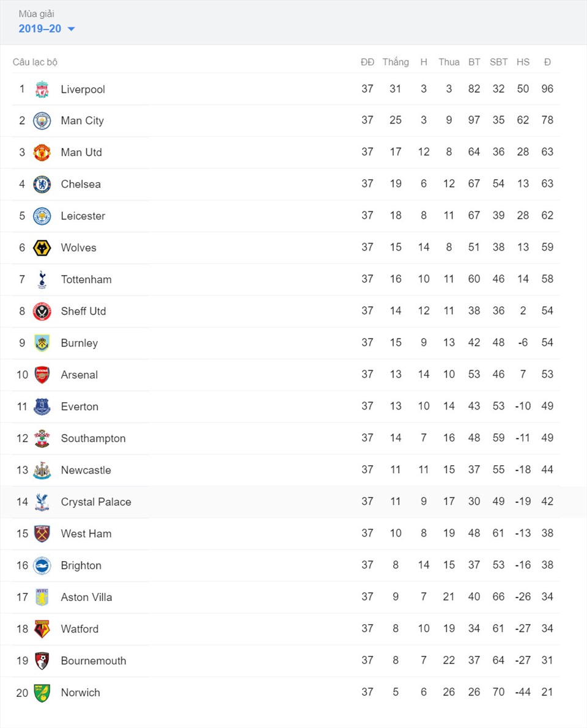Open the 2019–20 season dropdown
This screenshot has height=728, width=587.
pyautogui.click(x=46, y=29)
